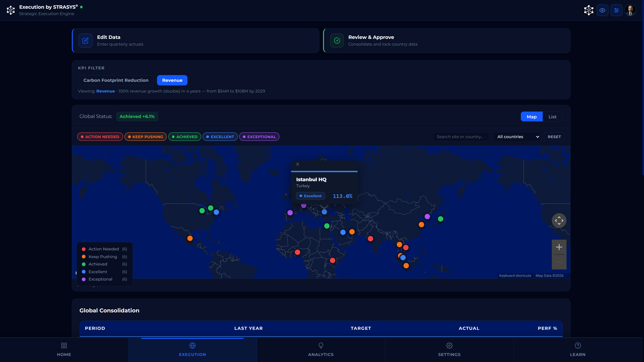Zoom out on the map with minus
The image size is (644, 362).
(559, 262)
